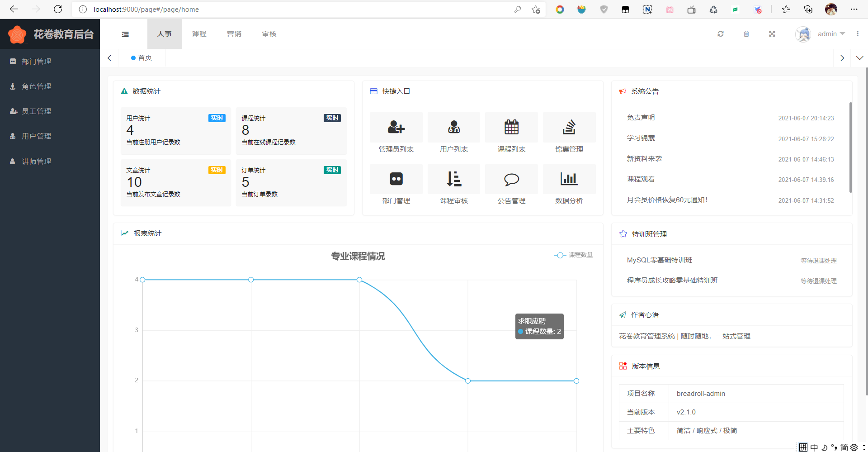The height and width of the screenshot is (452, 868).
Task: Open the 管理员列表 quick entry icon
Action: tap(396, 127)
